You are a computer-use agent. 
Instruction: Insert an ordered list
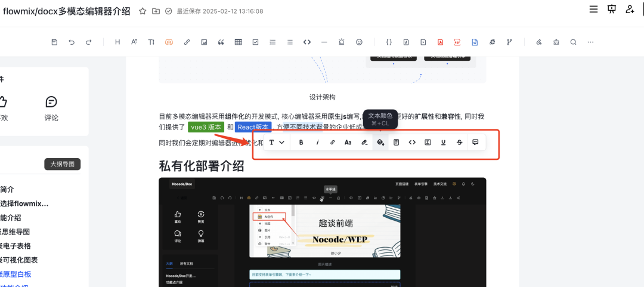(273, 42)
